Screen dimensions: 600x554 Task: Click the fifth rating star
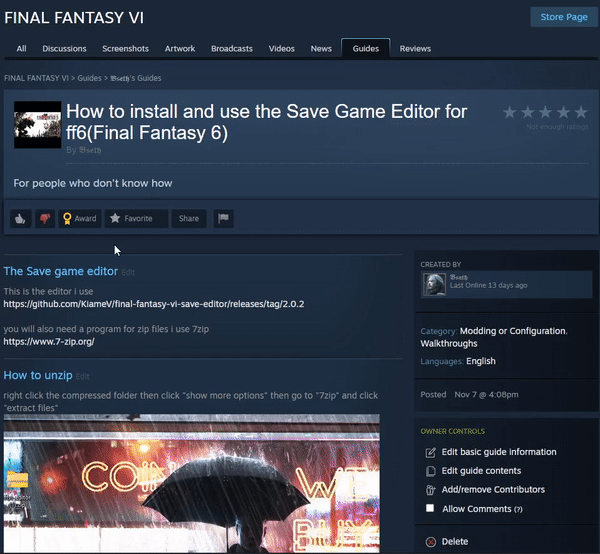581,112
